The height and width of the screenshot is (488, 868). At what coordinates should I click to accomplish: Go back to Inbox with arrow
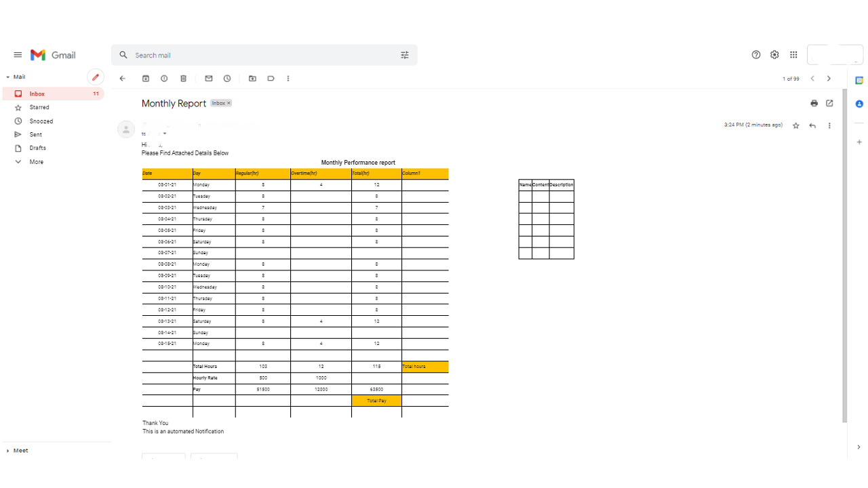point(123,79)
